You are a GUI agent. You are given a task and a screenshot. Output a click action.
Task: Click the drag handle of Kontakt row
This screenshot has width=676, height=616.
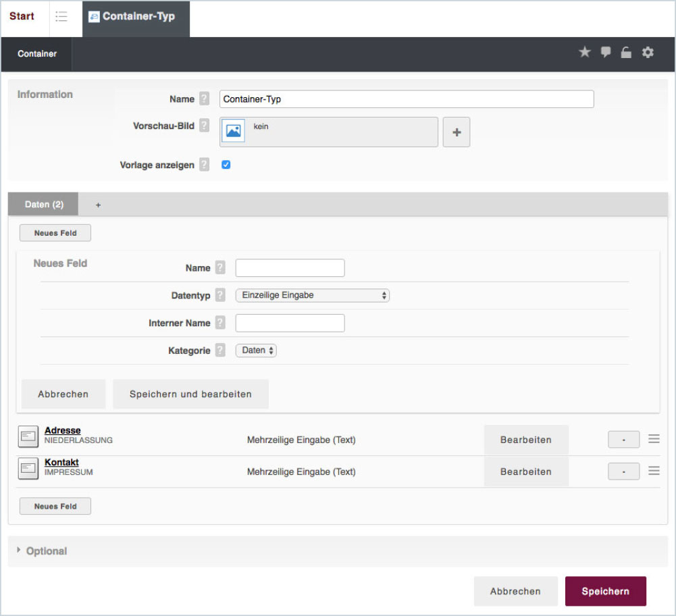click(x=654, y=471)
